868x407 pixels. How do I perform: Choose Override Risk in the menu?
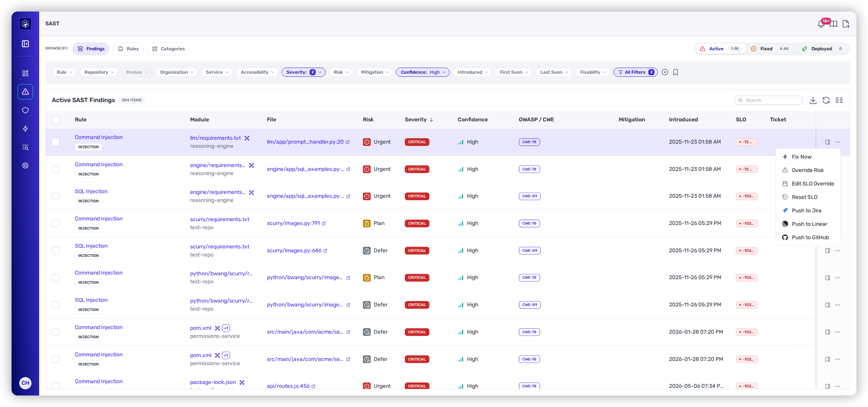[808, 170]
